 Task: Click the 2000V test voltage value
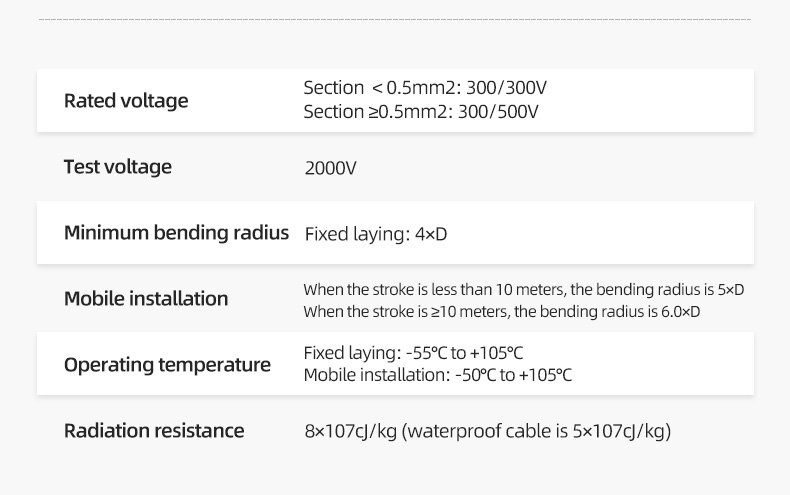[330, 168]
